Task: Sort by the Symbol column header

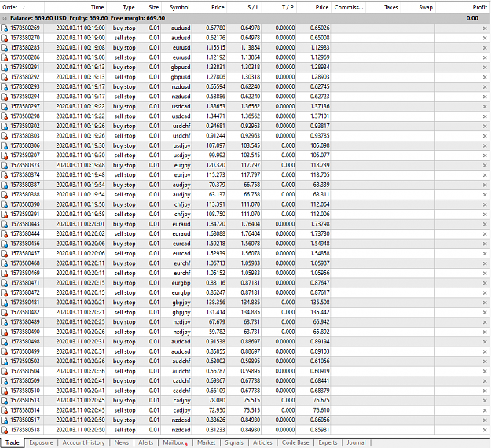Action: coord(176,7)
